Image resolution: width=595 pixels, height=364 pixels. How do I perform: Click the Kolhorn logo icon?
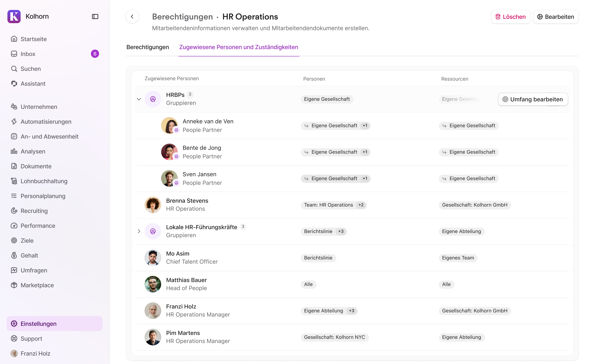coord(14,16)
